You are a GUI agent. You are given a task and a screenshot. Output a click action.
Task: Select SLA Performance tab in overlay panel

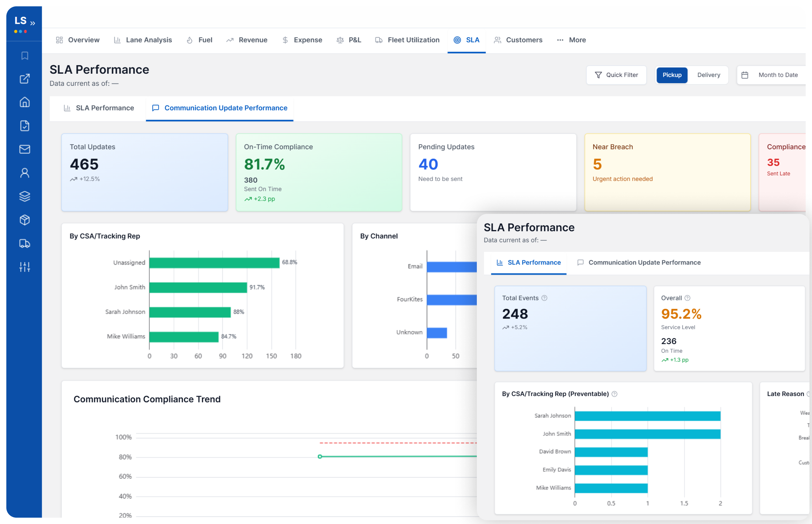(x=528, y=262)
